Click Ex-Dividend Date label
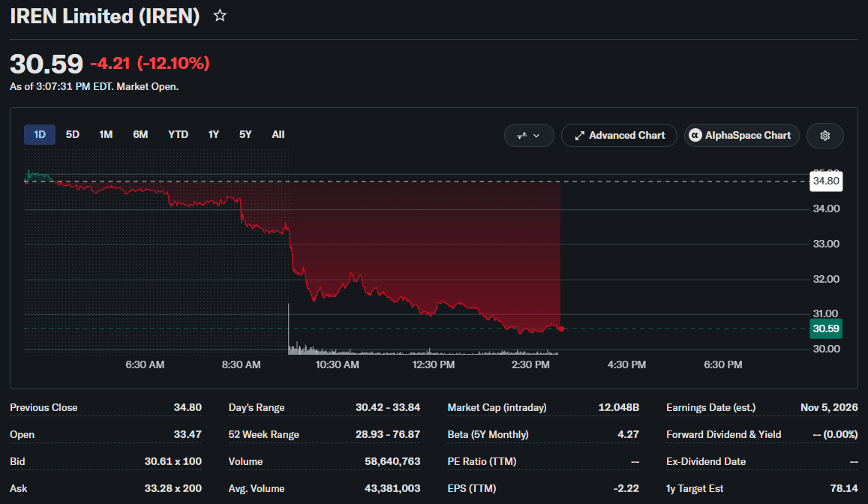The height and width of the screenshot is (504, 868). pos(706,461)
